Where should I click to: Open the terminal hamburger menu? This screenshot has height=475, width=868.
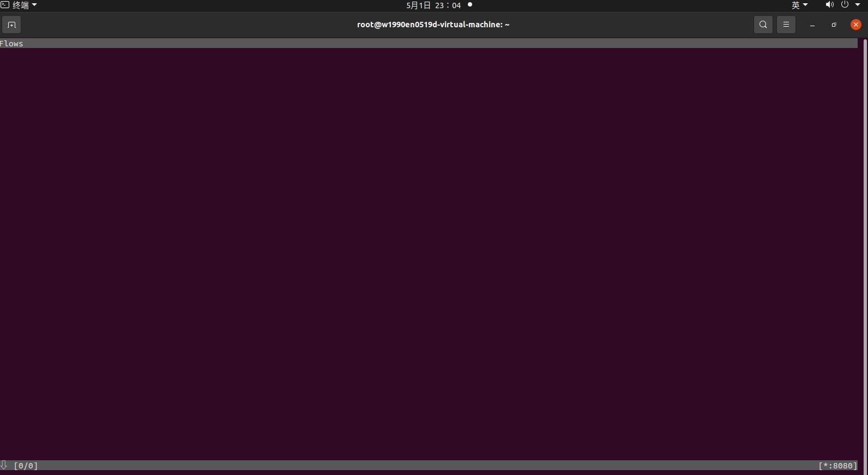point(786,25)
